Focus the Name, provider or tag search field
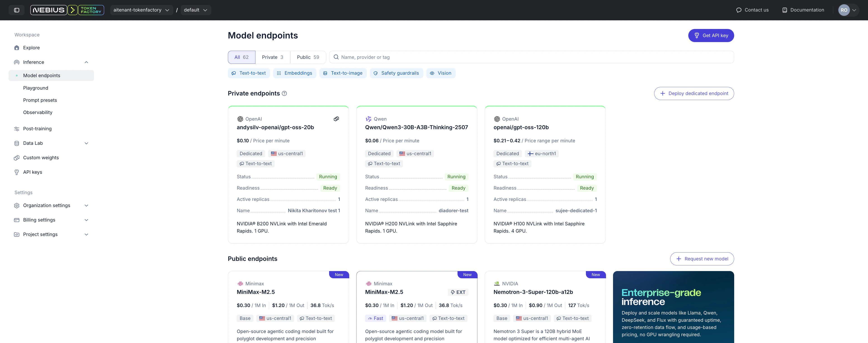This screenshot has width=868, height=343. pyautogui.click(x=531, y=57)
